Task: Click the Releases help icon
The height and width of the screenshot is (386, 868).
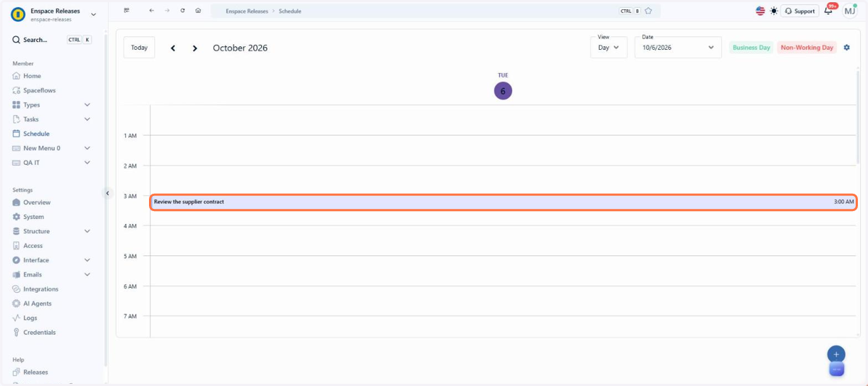Action: pyautogui.click(x=17, y=372)
